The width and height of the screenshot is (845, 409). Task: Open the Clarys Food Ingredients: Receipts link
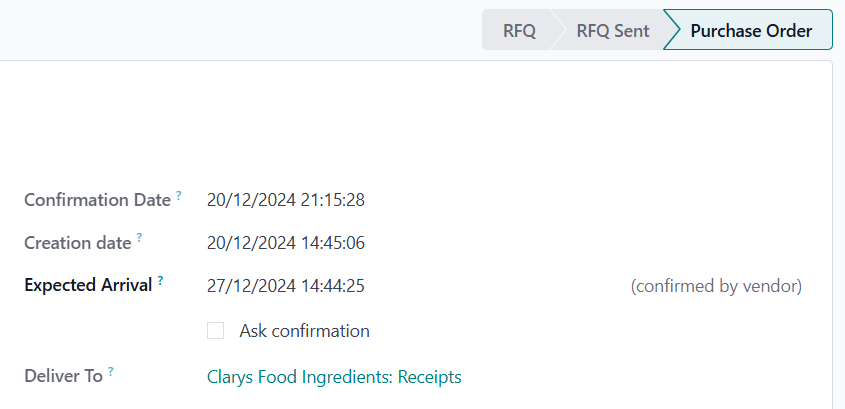point(334,377)
